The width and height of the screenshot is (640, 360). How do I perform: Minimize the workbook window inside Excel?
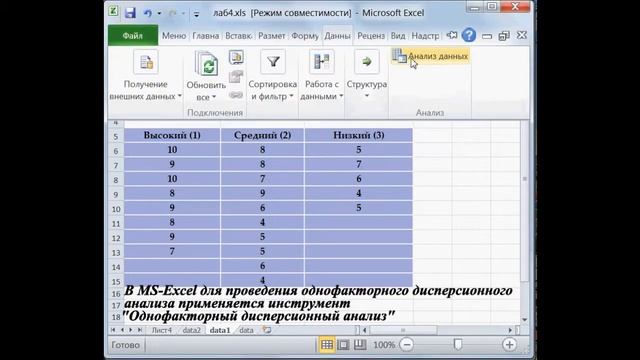[487, 36]
